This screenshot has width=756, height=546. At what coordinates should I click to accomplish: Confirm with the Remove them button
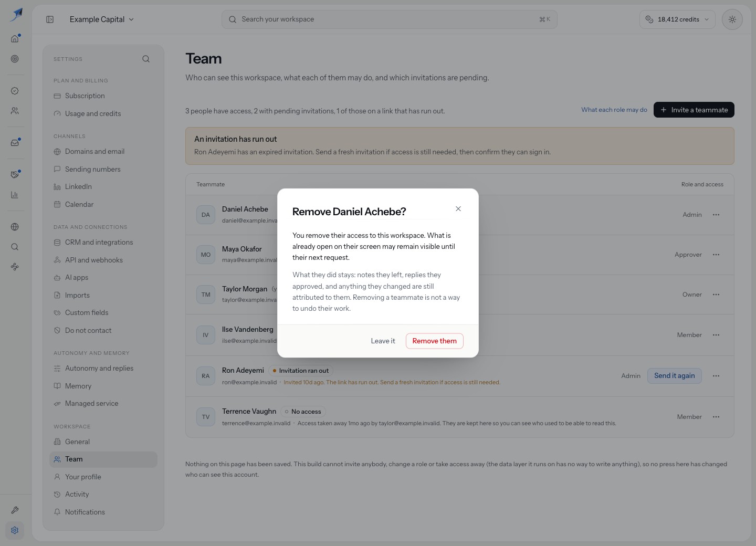pos(435,341)
